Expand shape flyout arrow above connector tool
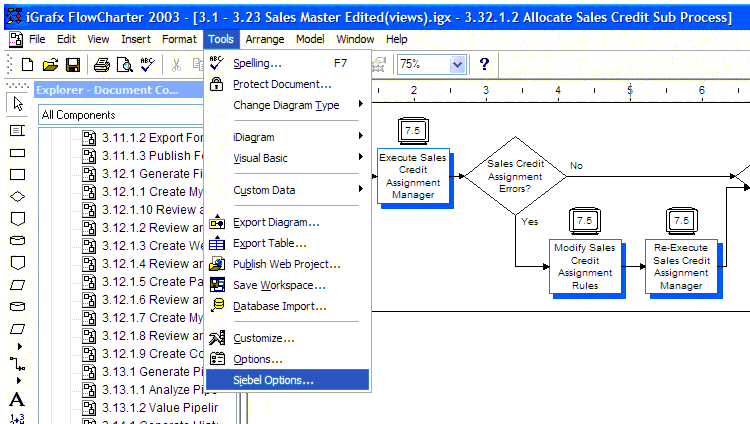750x424 pixels. [19, 346]
